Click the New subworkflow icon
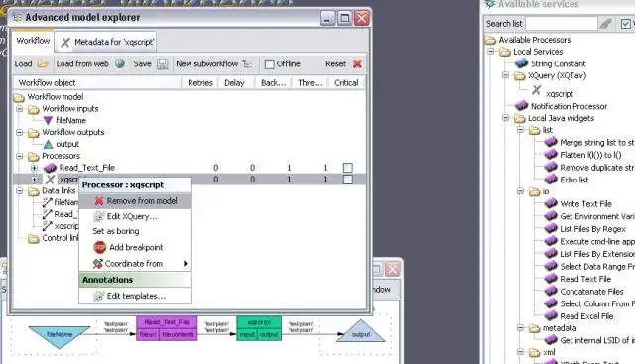 pos(247,64)
